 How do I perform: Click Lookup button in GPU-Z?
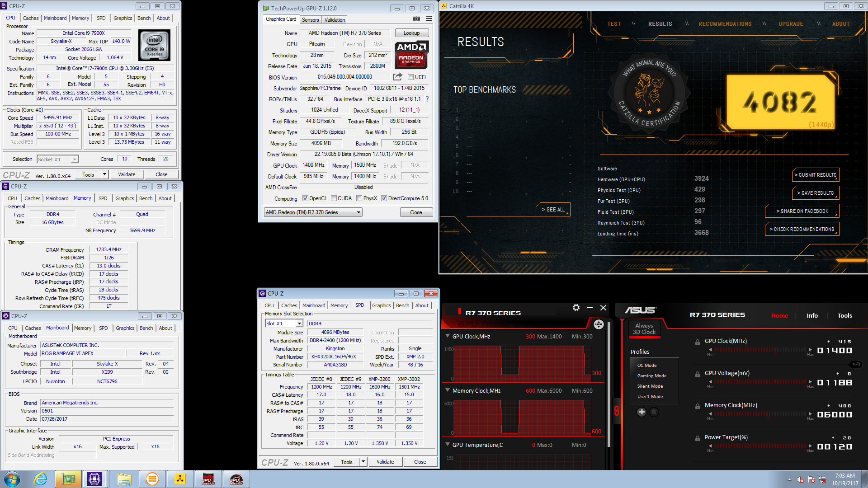click(411, 33)
